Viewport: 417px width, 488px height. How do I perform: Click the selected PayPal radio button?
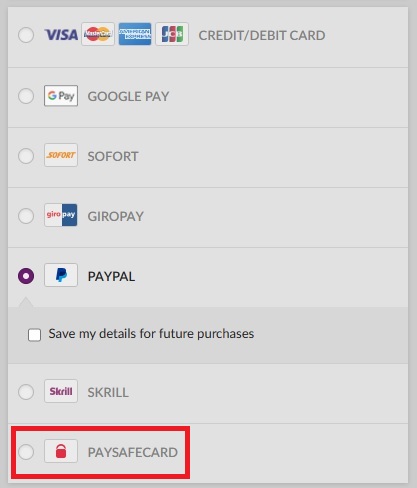(x=26, y=276)
